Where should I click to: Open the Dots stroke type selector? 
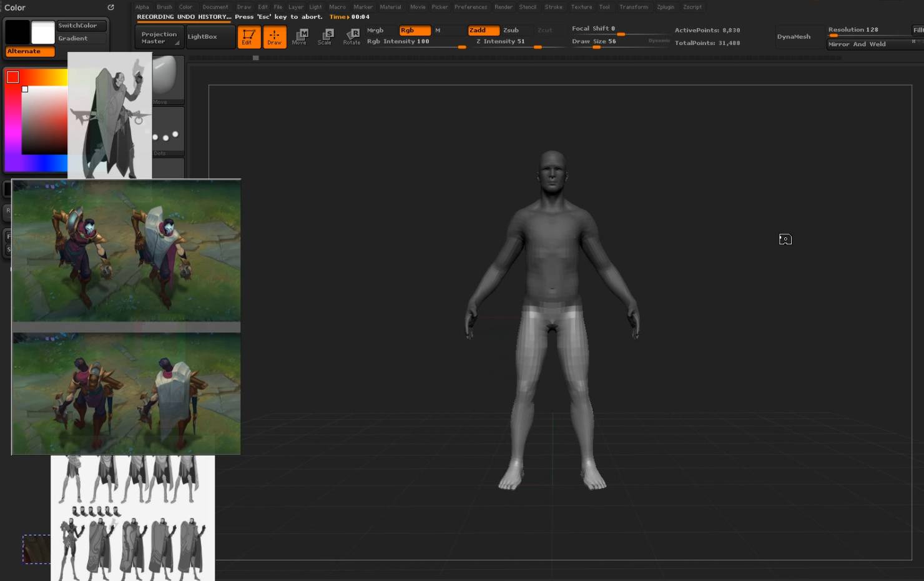click(x=168, y=132)
